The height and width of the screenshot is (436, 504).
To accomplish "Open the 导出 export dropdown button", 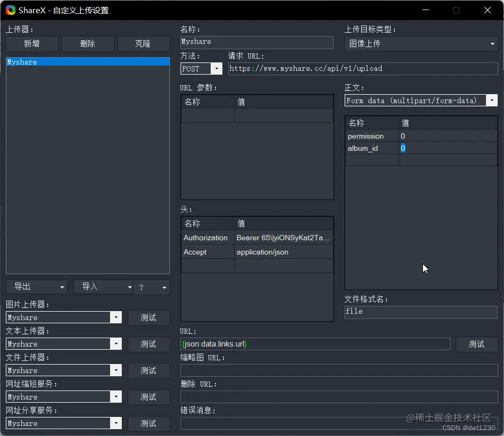I will point(37,287).
